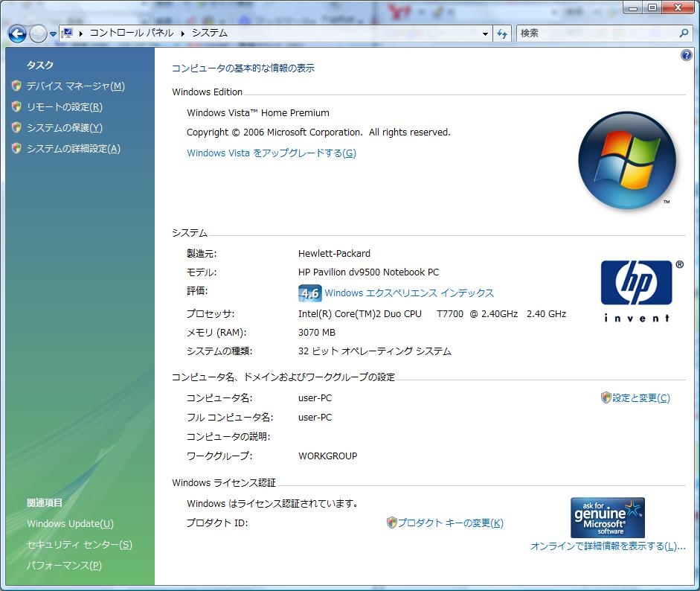Screen dimensions: 700x591
Task: Click the HP invent logo
Action: 637,291
